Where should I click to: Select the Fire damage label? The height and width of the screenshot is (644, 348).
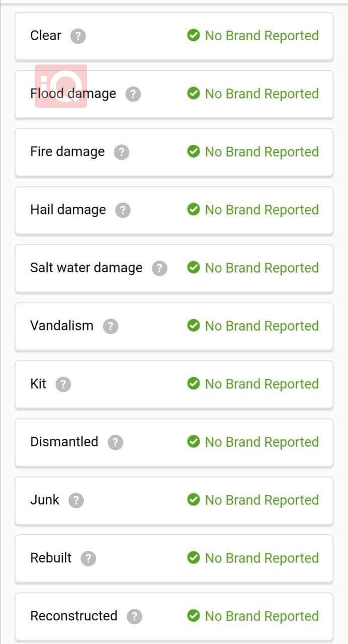pos(67,151)
